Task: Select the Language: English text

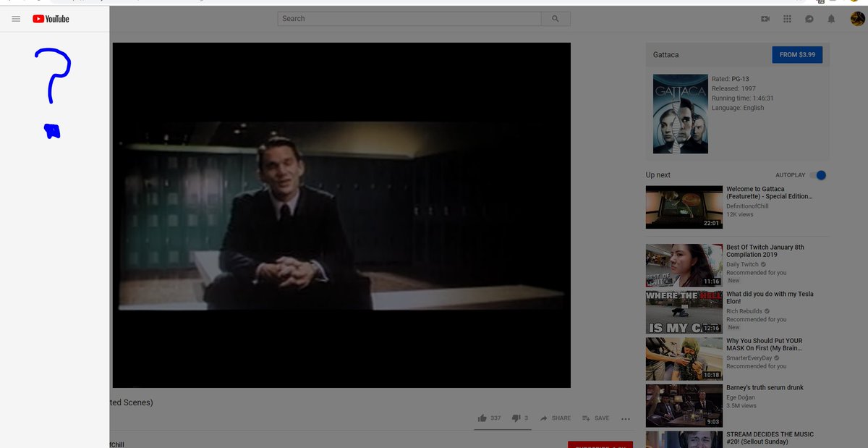Action: (738, 108)
